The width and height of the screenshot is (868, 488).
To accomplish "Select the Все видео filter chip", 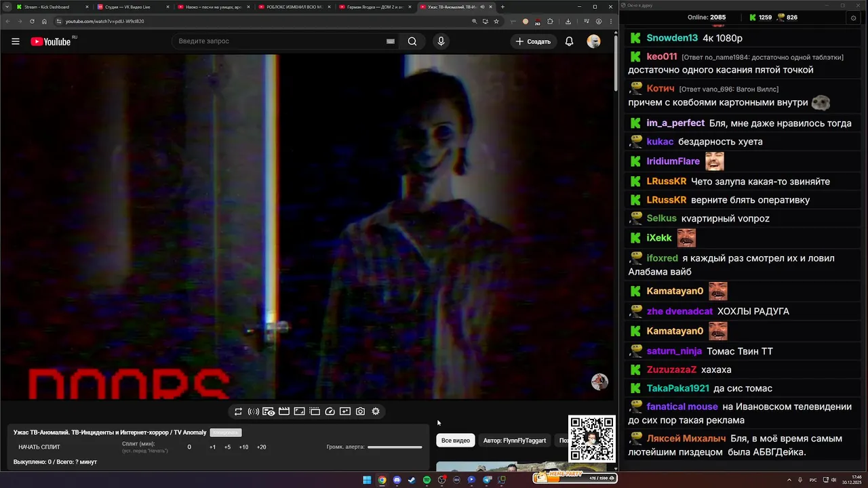I will pyautogui.click(x=456, y=441).
